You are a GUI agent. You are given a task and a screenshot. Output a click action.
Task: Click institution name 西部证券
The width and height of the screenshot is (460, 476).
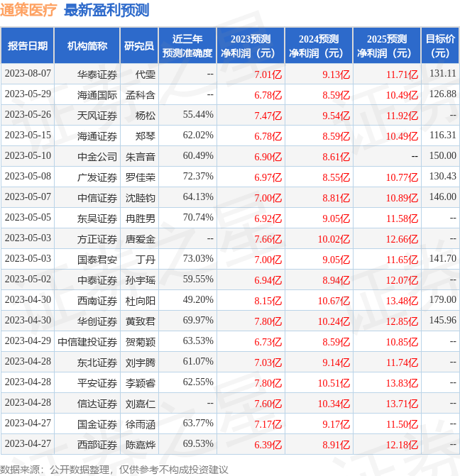pos(97,445)
